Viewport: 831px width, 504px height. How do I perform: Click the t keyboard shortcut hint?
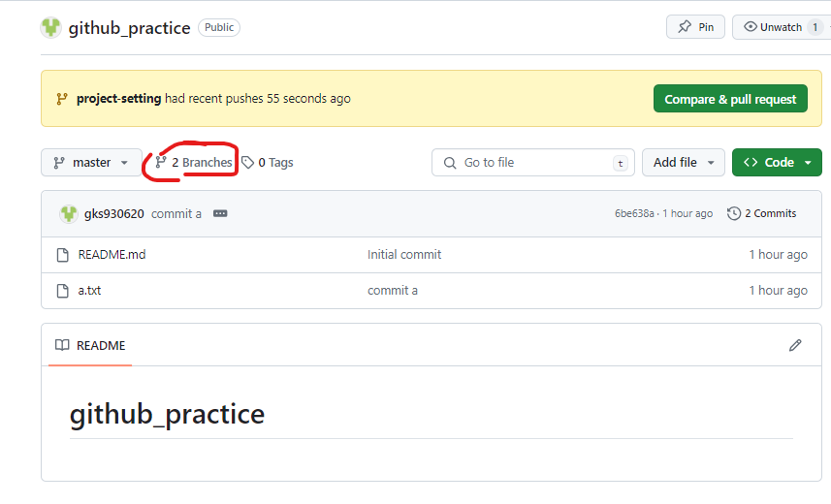[620, 163]
